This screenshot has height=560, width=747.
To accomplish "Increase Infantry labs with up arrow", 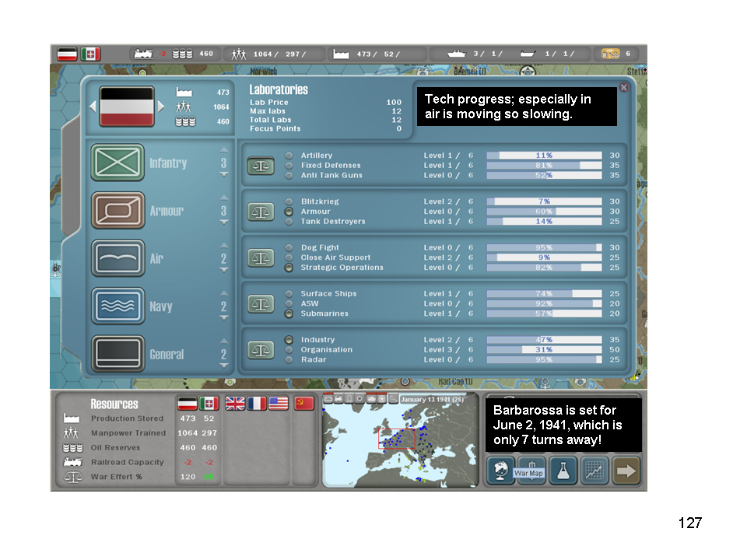I will coord(224,150).
